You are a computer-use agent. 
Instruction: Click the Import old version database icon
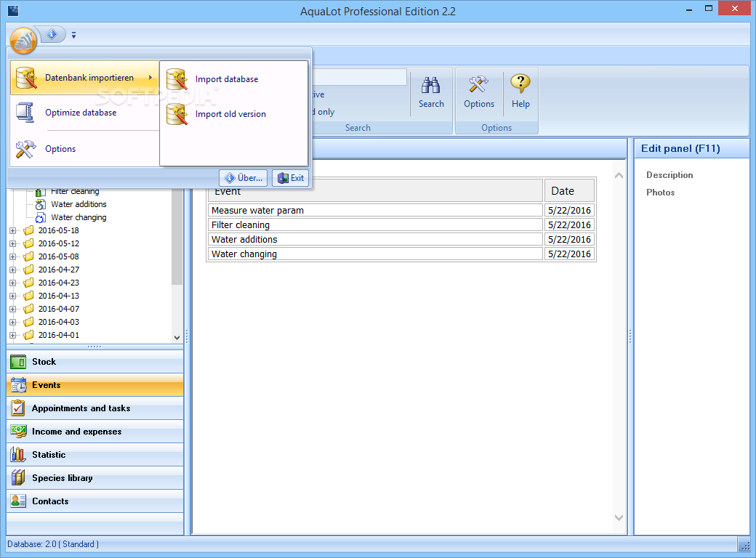coord(177,114)
